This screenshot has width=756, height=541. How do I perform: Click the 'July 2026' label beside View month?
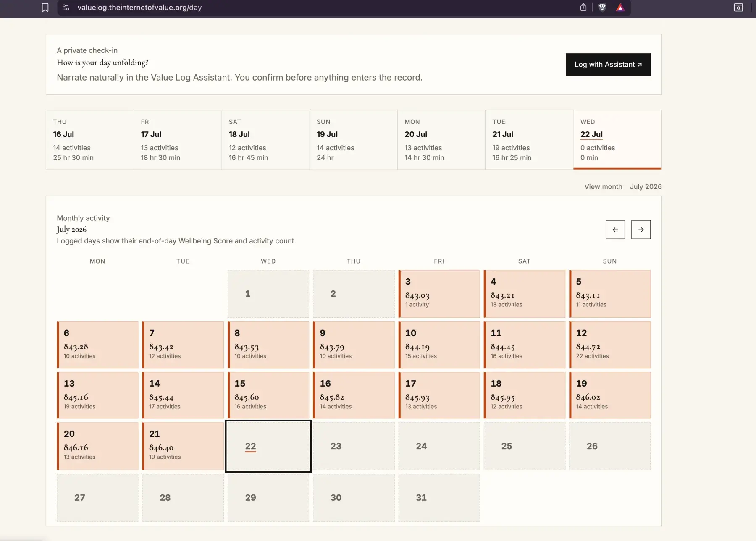646,186
